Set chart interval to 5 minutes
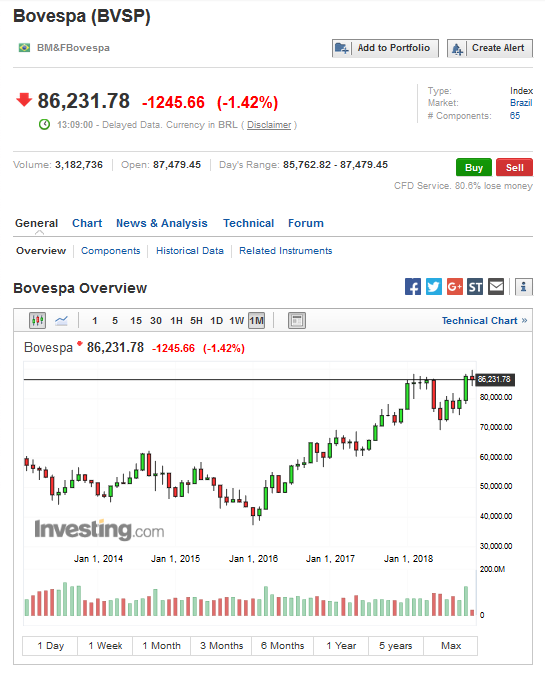The height and width of the screenshot is (678, 545). point(115,321)
